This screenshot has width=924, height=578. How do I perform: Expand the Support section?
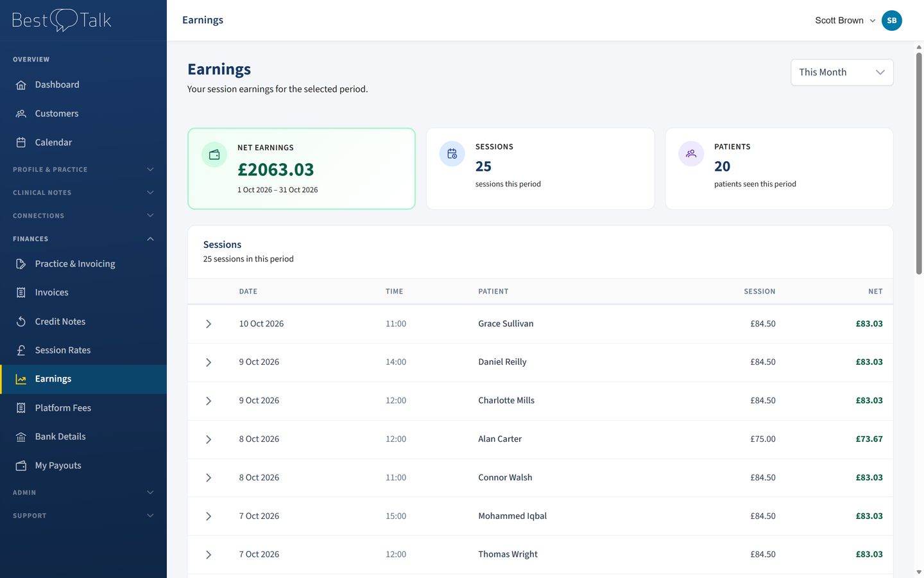point(83,516)
